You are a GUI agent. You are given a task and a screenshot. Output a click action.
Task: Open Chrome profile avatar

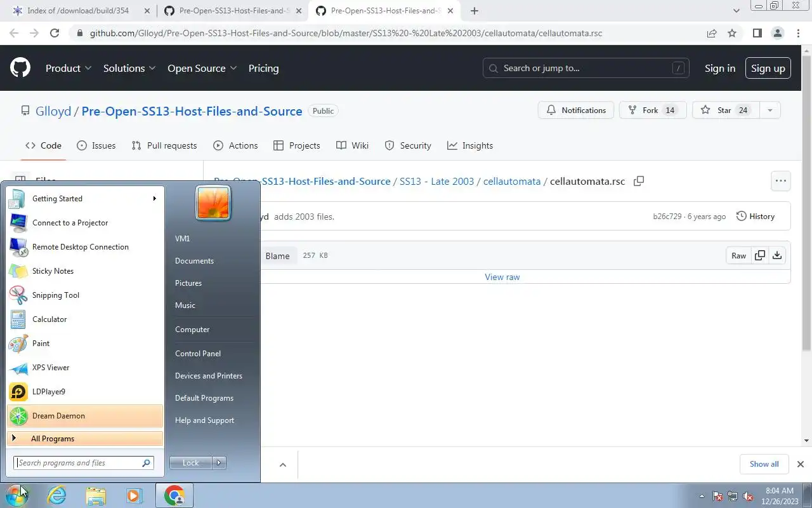pos(777,33)
